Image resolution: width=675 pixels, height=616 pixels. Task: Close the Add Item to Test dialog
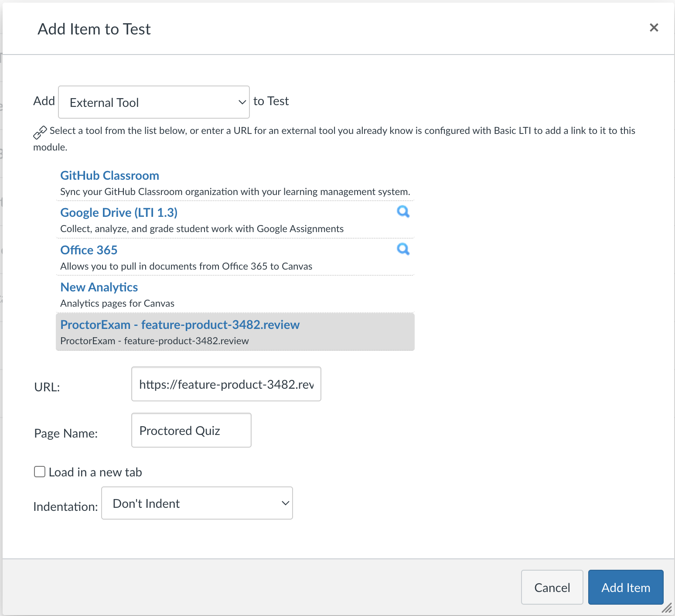point(654,27)
